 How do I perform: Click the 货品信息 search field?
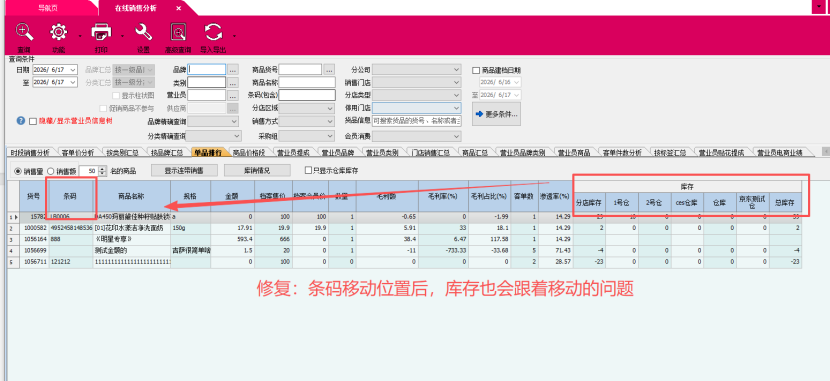point(417,121)
